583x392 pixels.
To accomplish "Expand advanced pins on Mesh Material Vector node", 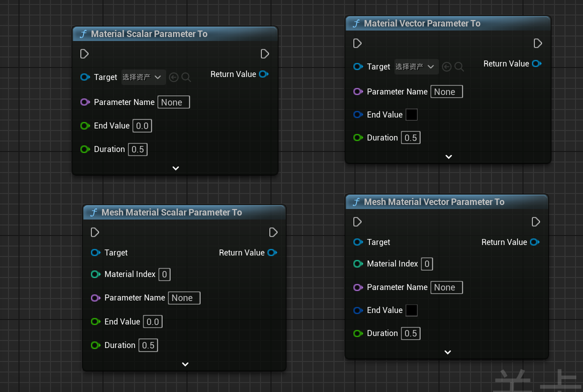I will click(x=448, y=352).
